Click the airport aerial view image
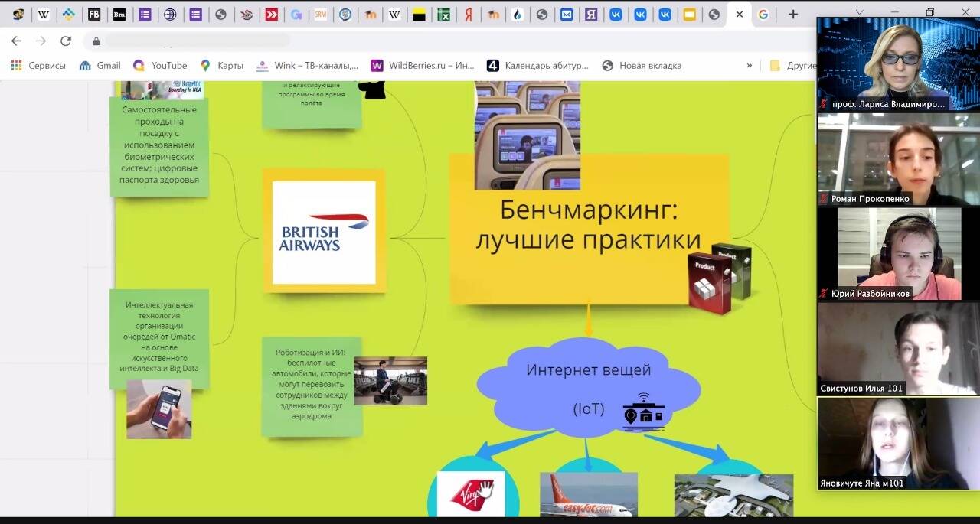The width and height of the screenshot is (980, 524). 733,496
